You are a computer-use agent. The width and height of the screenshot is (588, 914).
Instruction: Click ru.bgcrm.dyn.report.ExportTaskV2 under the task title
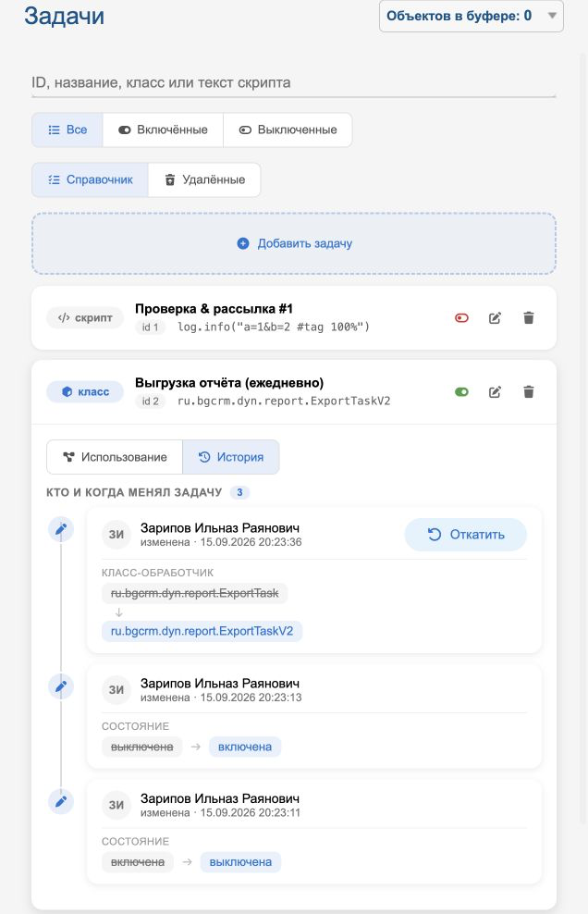point(284,401)
